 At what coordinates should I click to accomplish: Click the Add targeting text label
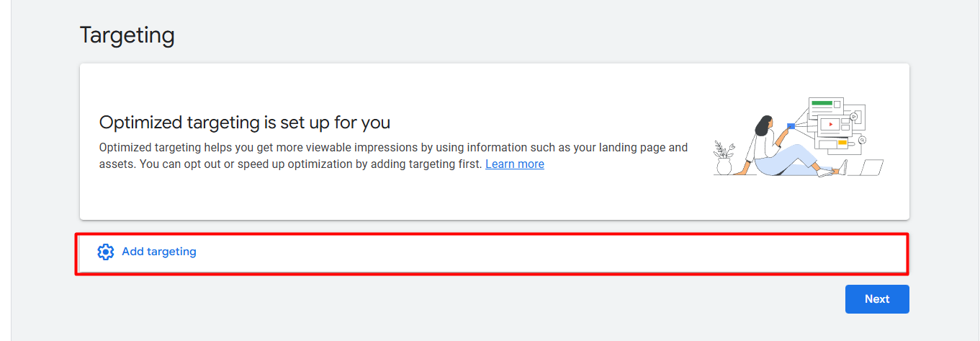pyautogui.click(x=159, y=252)
